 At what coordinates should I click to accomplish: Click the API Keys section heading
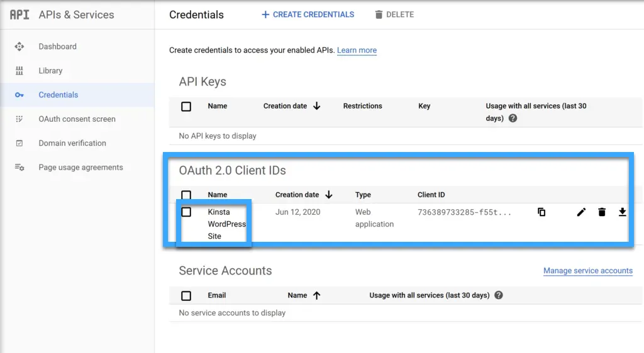pos(203,82)
